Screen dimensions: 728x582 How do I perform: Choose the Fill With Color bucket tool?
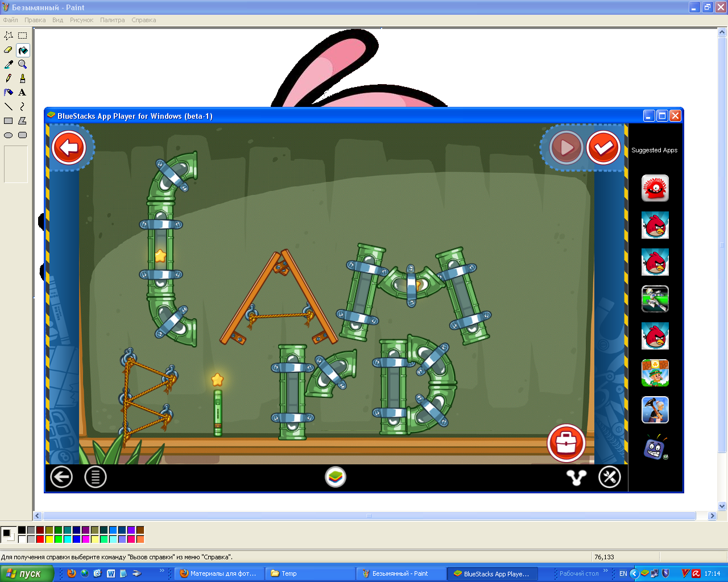[x=23, y=50]
